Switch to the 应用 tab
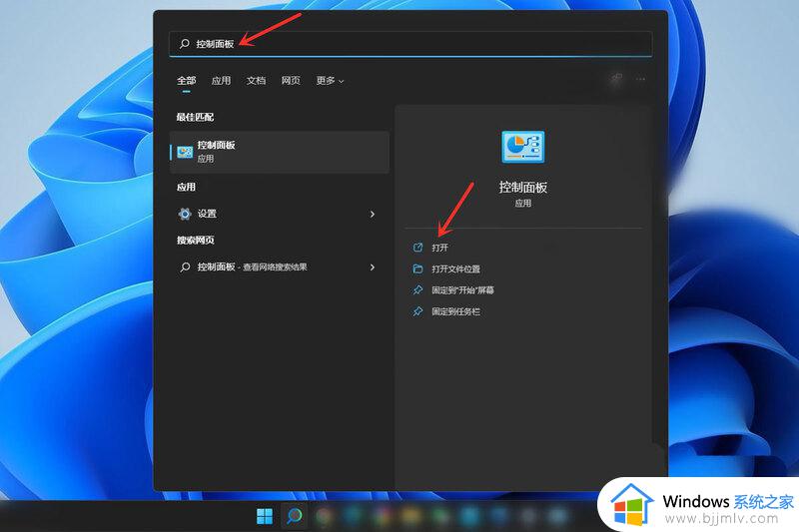799x532 pixels. [221, 81]
